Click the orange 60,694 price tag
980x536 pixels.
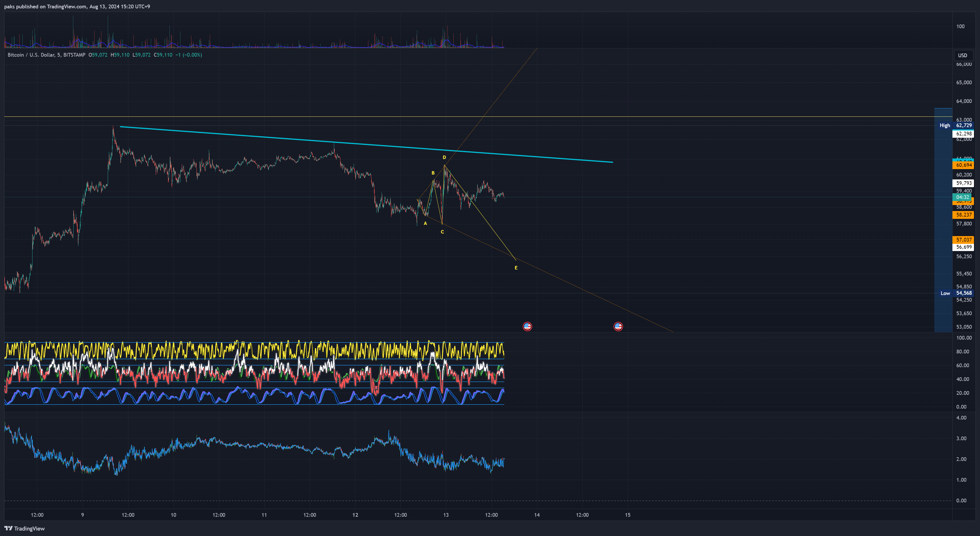click(x=963, y=165)
